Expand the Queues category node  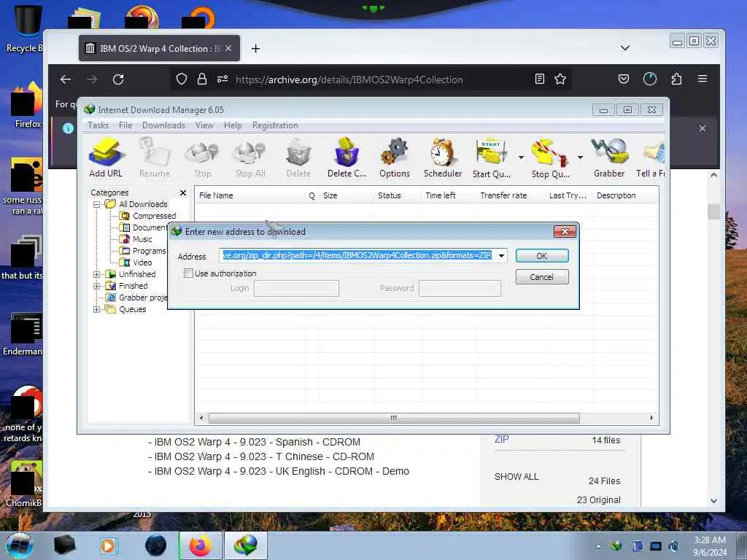(x=97, y=309)
